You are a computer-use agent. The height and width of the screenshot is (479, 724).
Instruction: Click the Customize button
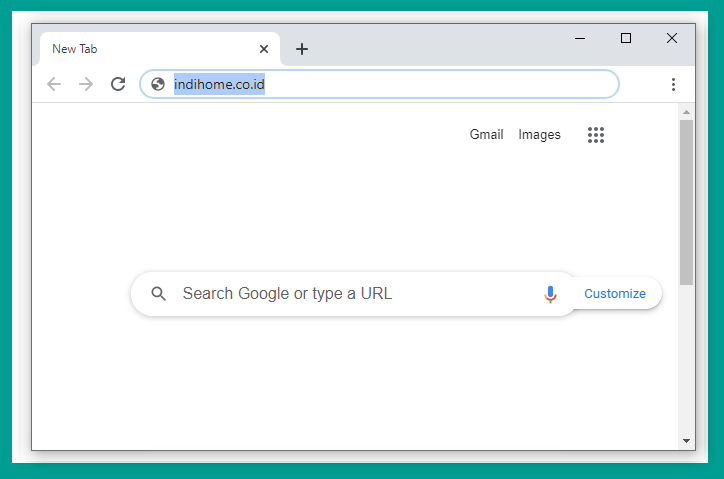click(615, 294)
